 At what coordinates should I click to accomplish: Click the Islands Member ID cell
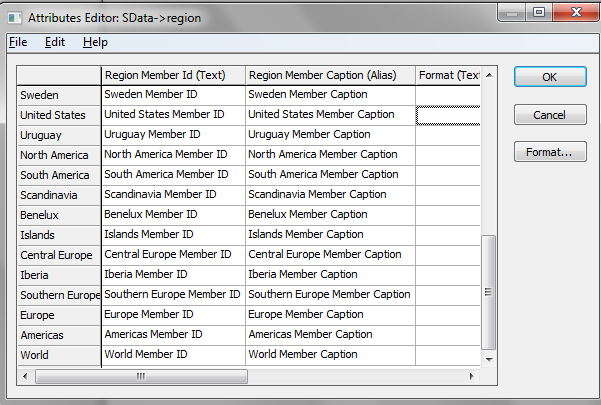tap(173, 235)
